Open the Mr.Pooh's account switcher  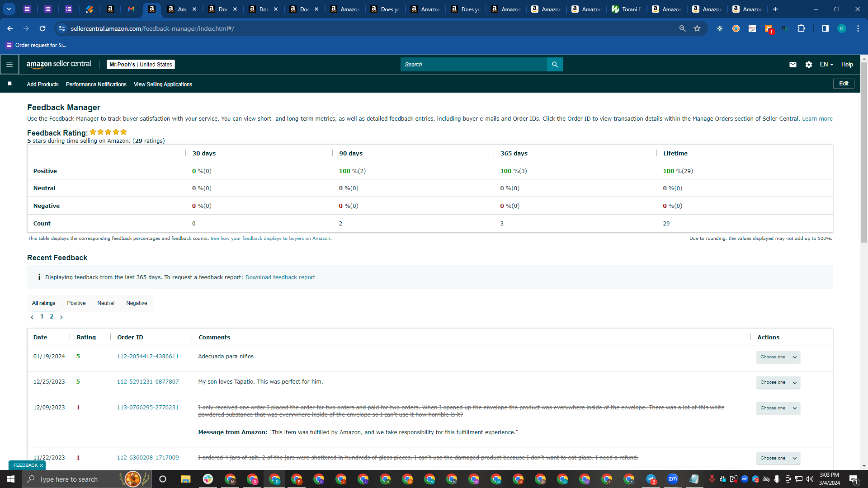141,65
